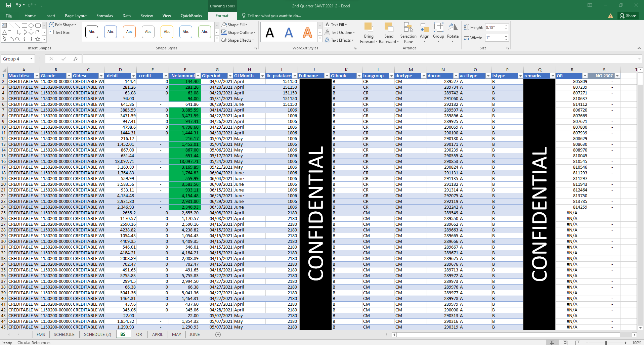
Task: Open Shape Fill color menu
Action: (x=234, y=25)
